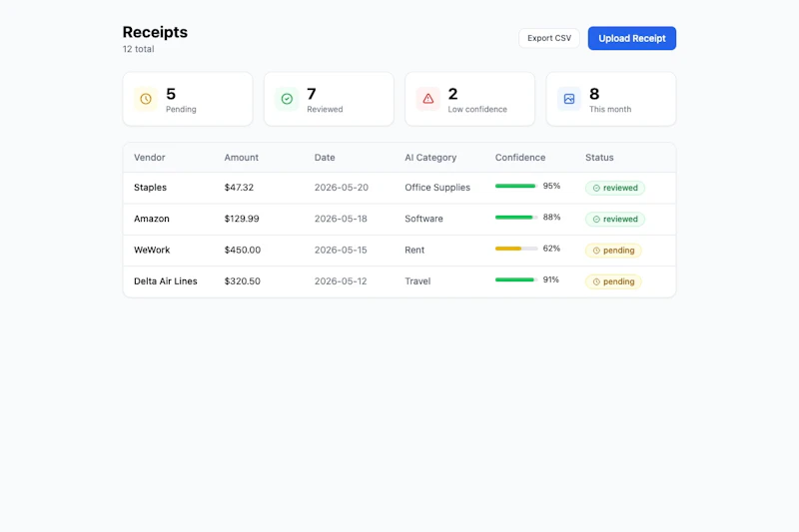Click the 88% confidence value

point(551,217)
